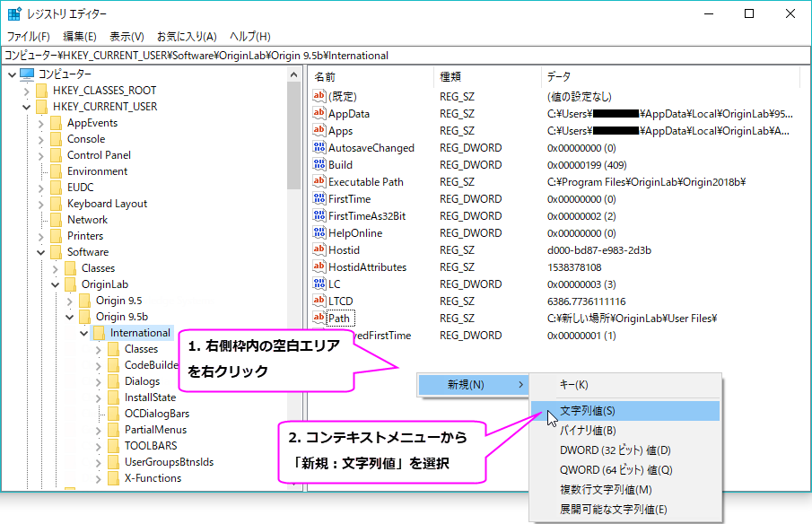The image size is (812, 524).
Task: Select the Environment key in tree
Action: click(x=97, y=171)
